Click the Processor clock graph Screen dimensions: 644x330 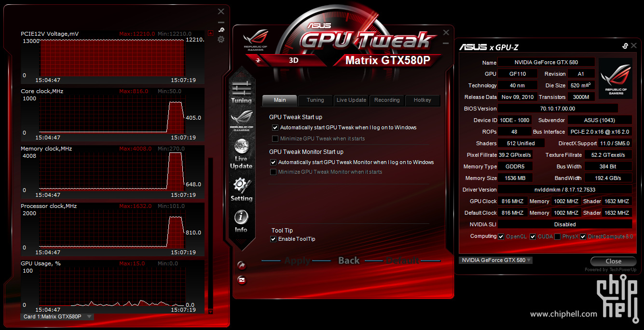coord(112,230)
